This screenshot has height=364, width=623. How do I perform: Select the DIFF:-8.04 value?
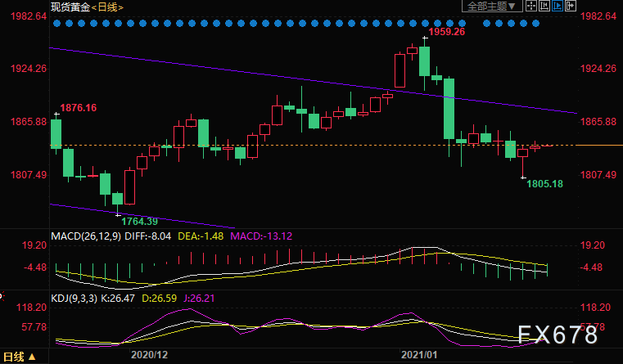(148, 236)
